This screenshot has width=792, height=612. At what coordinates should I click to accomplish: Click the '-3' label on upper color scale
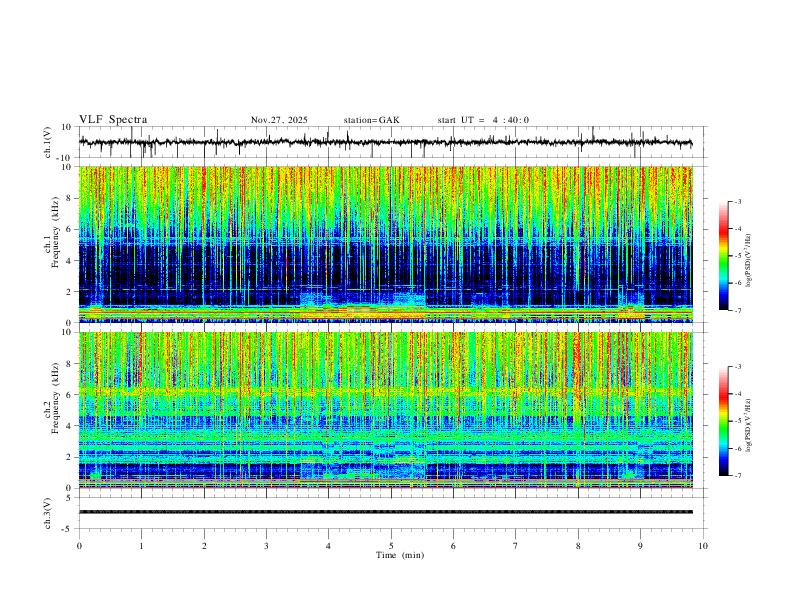pyautogui.click(x=737, y=201)
